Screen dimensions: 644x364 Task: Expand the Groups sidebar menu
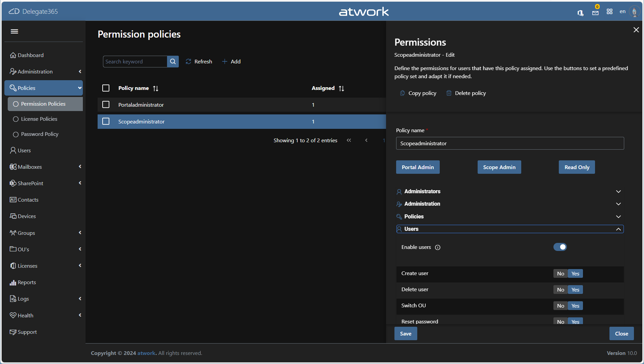(x=44, y=233)
